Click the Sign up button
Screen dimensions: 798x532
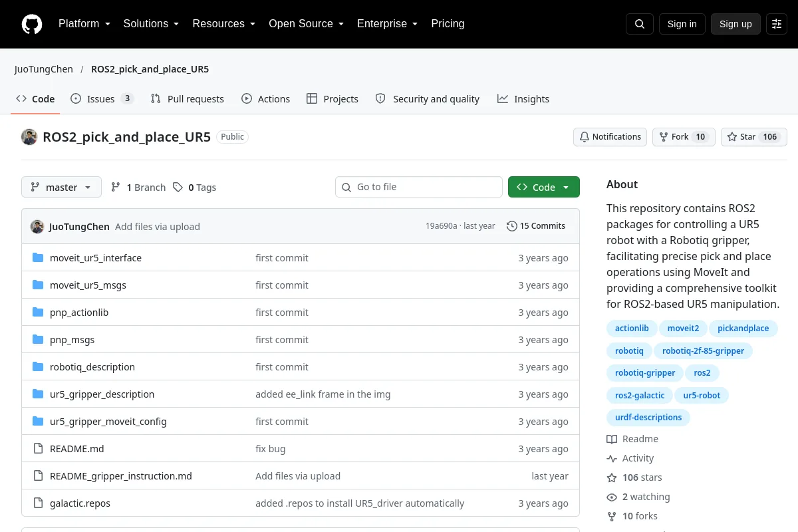[x=735, y=24]
